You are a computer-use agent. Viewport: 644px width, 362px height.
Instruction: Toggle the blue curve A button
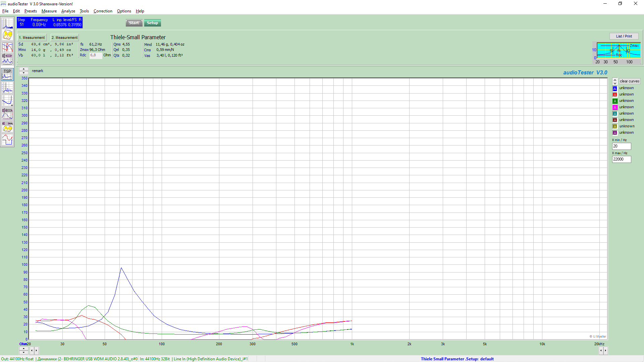point(615,88)
